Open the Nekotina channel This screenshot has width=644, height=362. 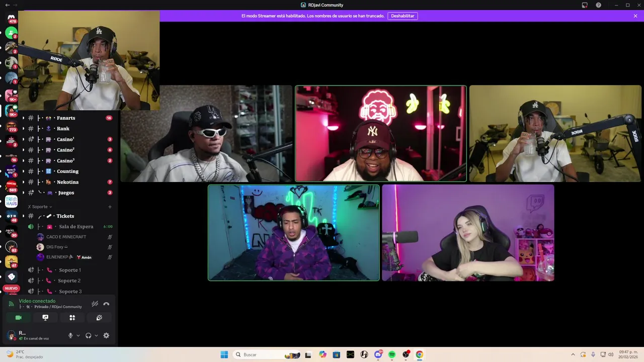67,182
